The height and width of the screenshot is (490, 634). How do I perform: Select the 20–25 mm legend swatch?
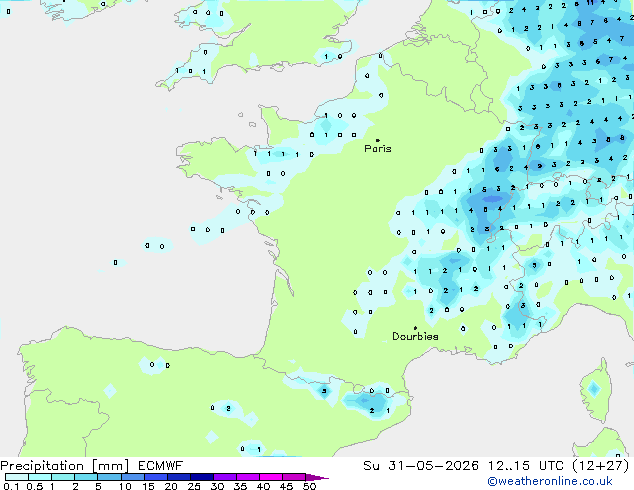pyautogui.click(x=179, y=477)
